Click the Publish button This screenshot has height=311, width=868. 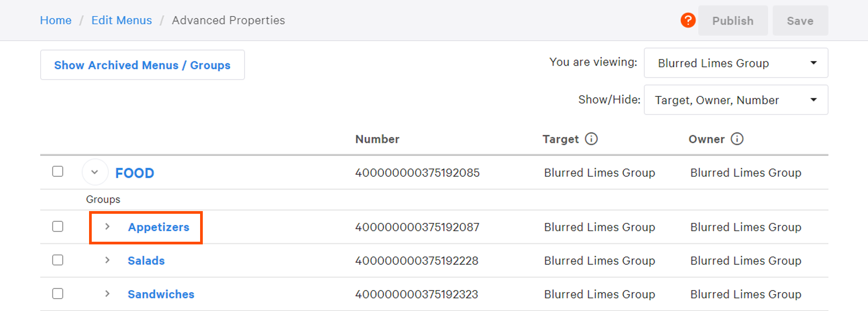(x=733, y=20)
